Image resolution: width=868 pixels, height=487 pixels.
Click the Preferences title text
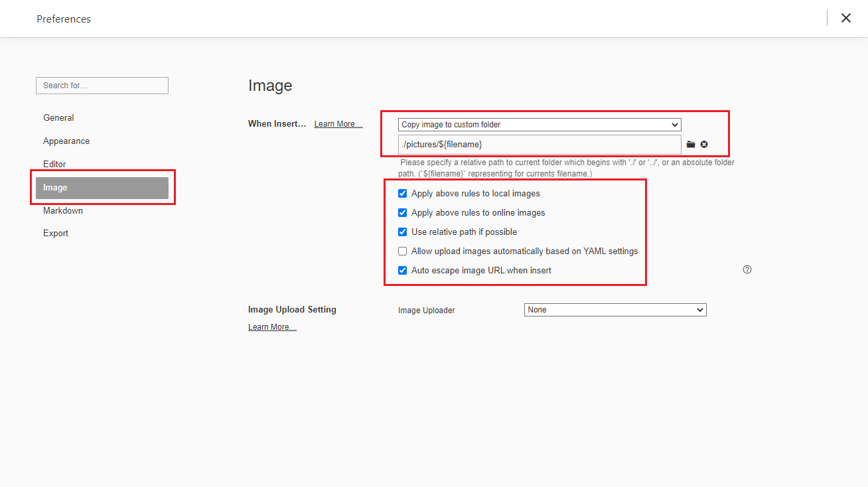pos(64,19)
